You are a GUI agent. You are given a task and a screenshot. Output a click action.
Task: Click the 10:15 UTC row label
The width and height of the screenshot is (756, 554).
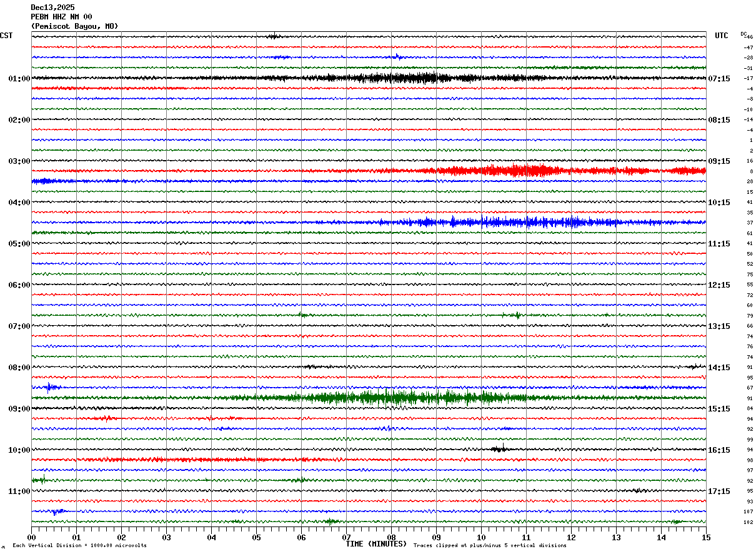coord(719,203)
